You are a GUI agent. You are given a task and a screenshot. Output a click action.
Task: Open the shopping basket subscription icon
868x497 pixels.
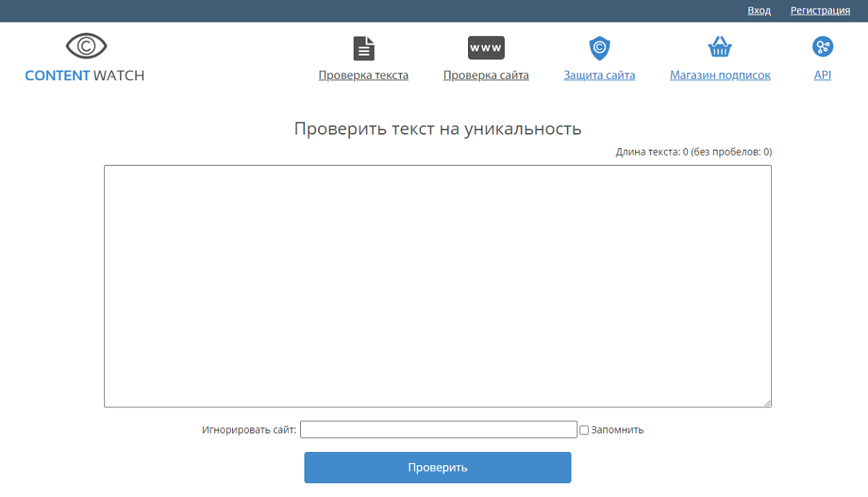click(720, 48)
